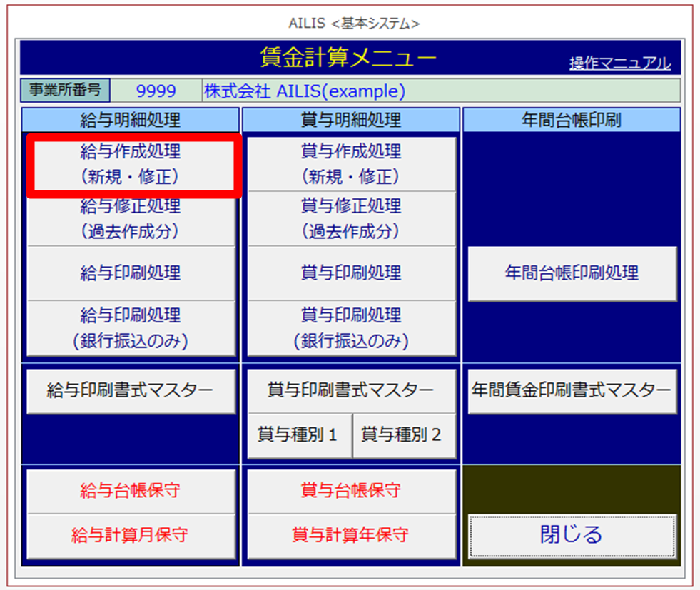Open 給与作成処理（新規・修正）

131,164
